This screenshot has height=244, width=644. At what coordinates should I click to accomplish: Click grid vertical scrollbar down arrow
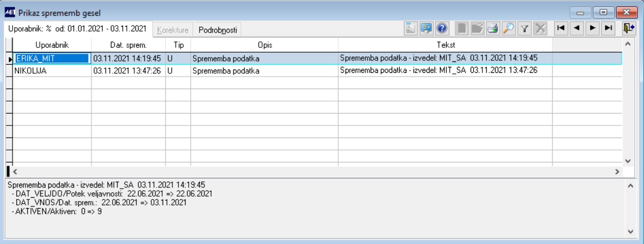click(627, 161)
